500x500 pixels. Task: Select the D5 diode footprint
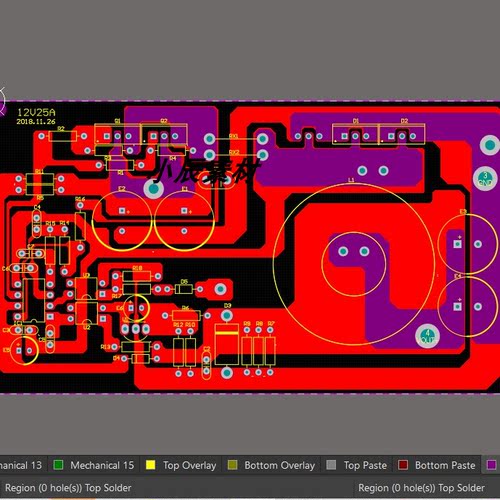(x=184, y=289)
